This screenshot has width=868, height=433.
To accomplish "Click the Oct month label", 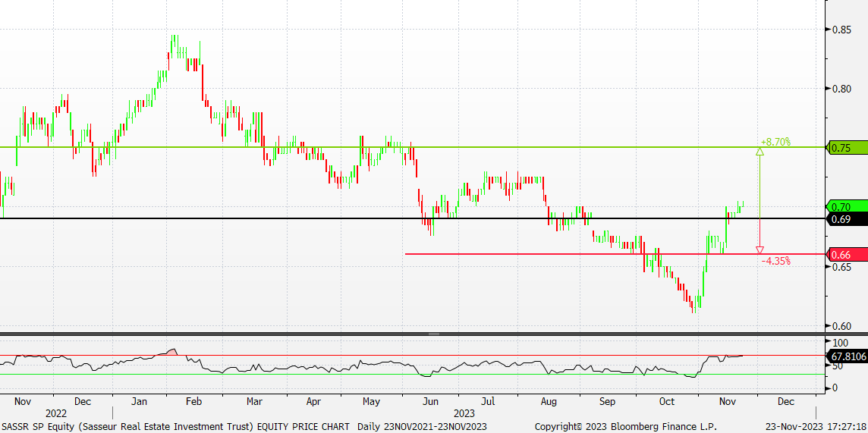I will coord(666,401).
